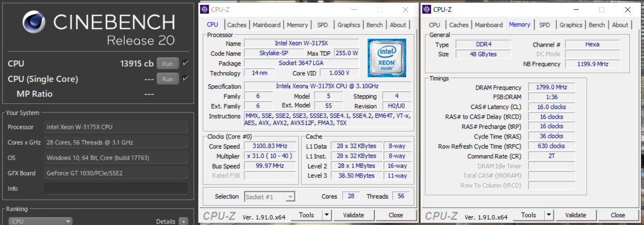Viewport: 644px width, 225px height.
Task: Click the Command Rate value 2T
Action: tap(552, 156)
